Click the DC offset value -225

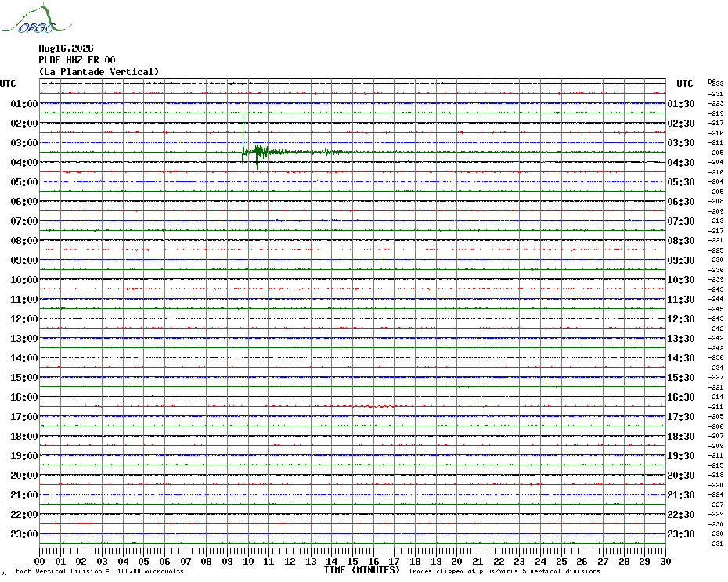[x=715, y=250]
